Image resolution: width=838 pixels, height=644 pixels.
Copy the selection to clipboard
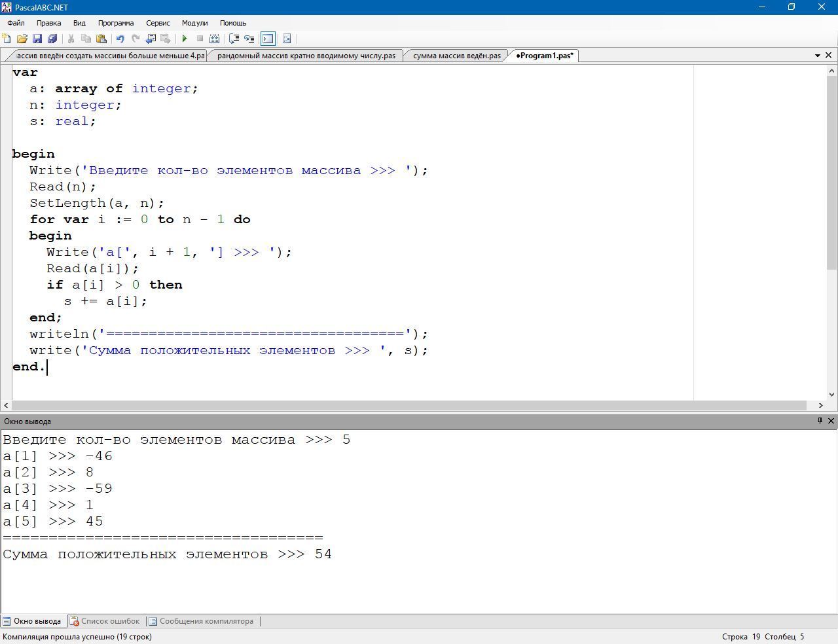86,39
